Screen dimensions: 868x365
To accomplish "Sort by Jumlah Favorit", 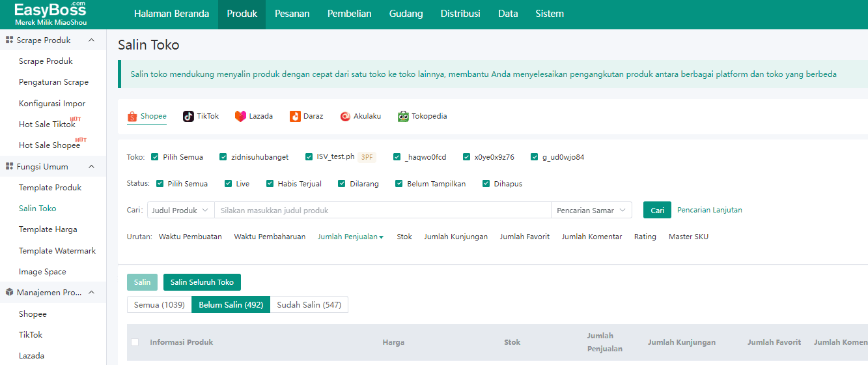I will click(x=525, y=237).
